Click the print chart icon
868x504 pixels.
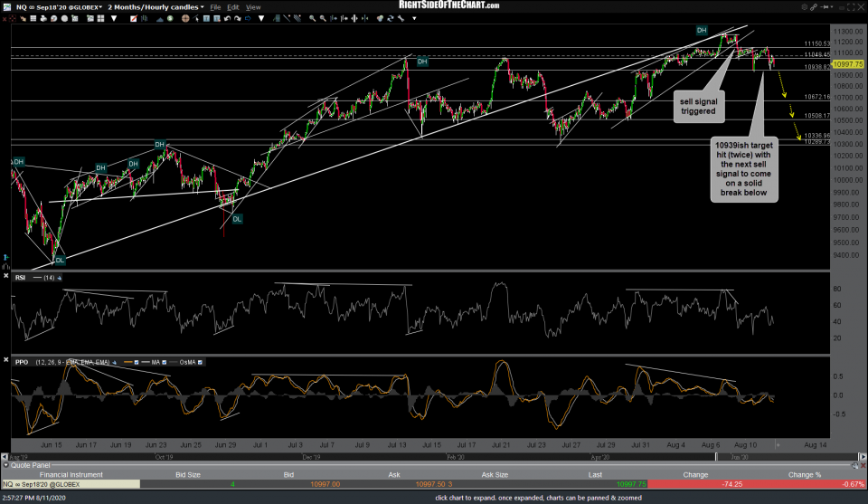pyautogui.click(x=43, y=18)
